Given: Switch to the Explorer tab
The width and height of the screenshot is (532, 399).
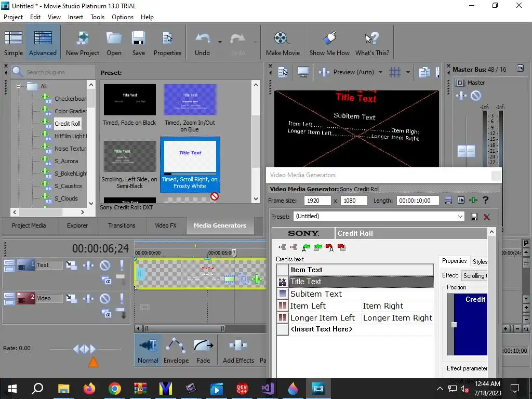Looking at the screenshot, I should 77,225.
